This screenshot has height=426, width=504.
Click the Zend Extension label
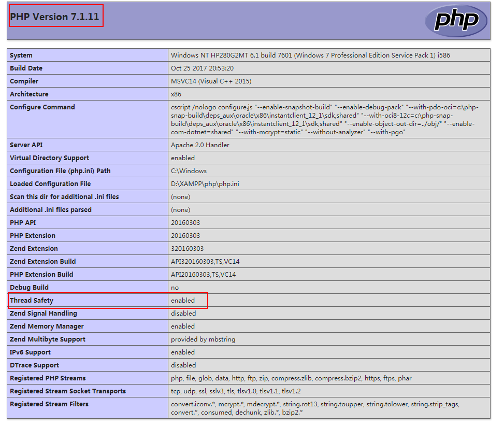pyautogui.click(x=34, y=249)
